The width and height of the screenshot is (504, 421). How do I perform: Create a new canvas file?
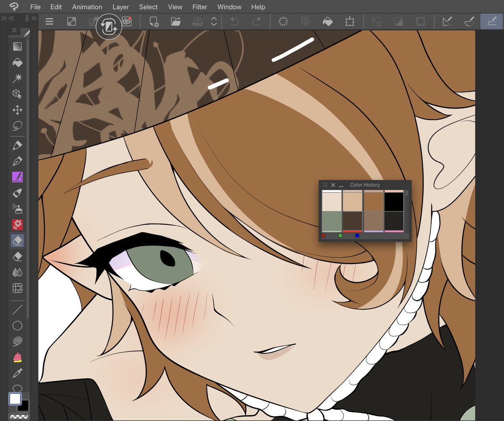(154, 22)
